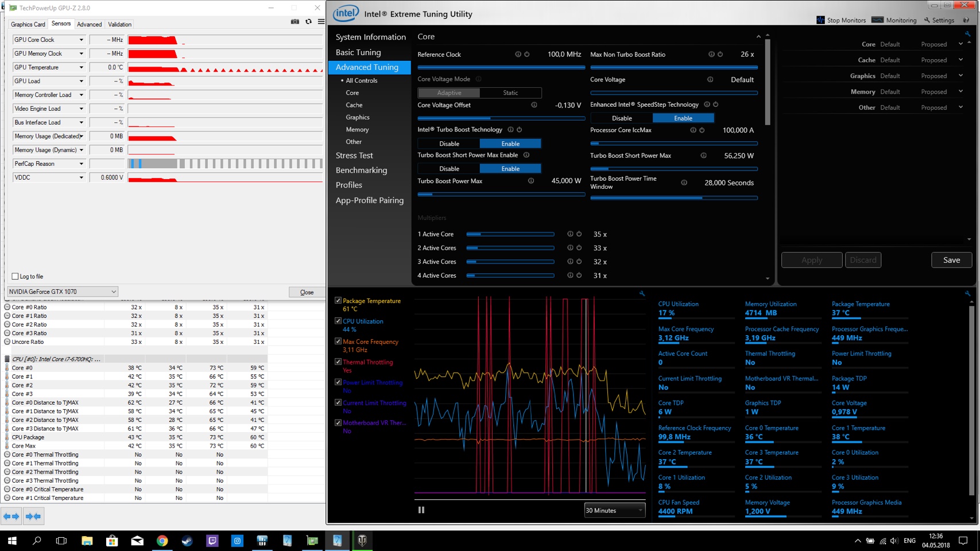The height and width of the screenshot is (551, 980).
Task: Switch to Advanced tab in GPU-Z
Action: pos(89,24)
